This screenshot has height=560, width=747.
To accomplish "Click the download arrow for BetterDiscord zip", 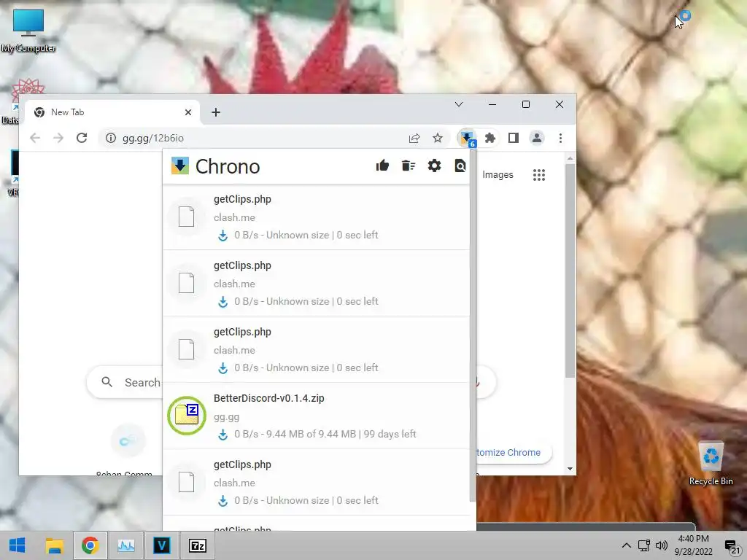I will 222,435.
